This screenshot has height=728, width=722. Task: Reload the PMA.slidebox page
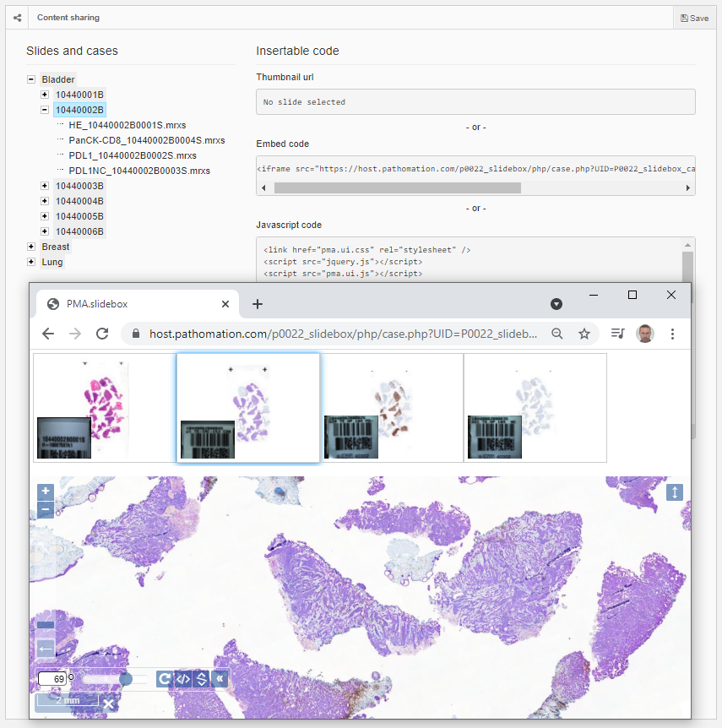click(102, 334)
